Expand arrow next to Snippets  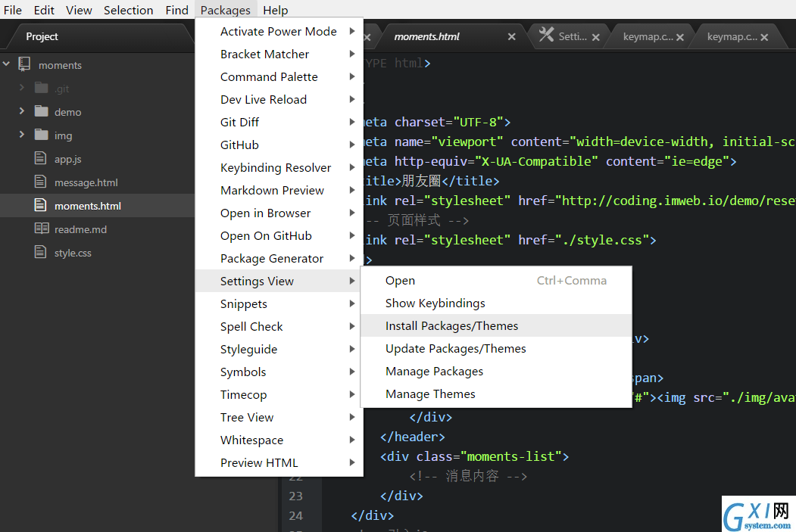(352, 303)
